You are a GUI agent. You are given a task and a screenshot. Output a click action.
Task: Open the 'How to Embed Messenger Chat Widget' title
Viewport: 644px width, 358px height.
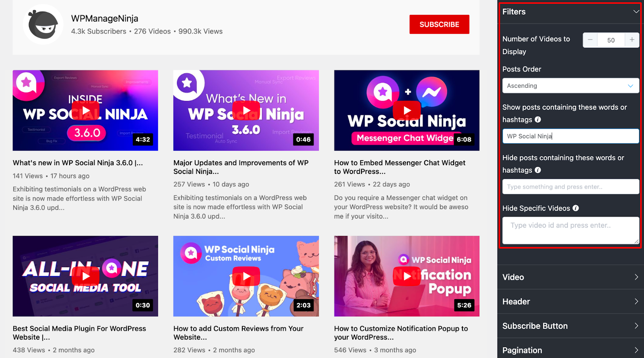click(400, 167)
